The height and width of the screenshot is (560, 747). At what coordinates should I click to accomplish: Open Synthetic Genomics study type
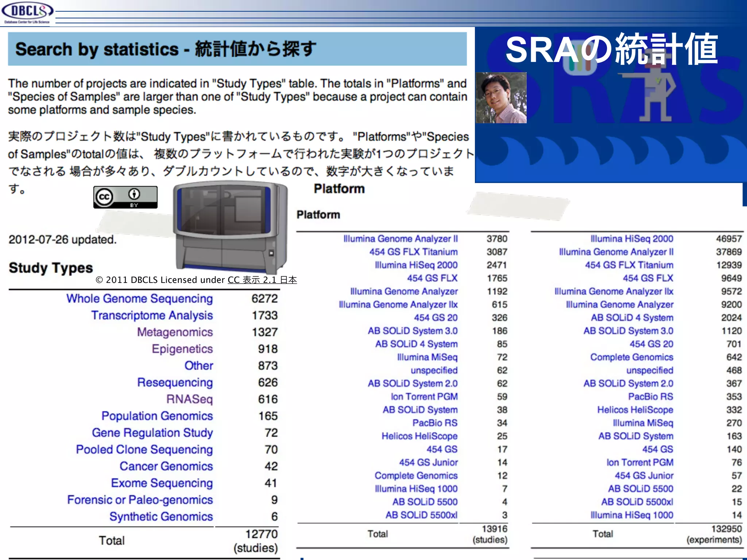click(161, 517)
